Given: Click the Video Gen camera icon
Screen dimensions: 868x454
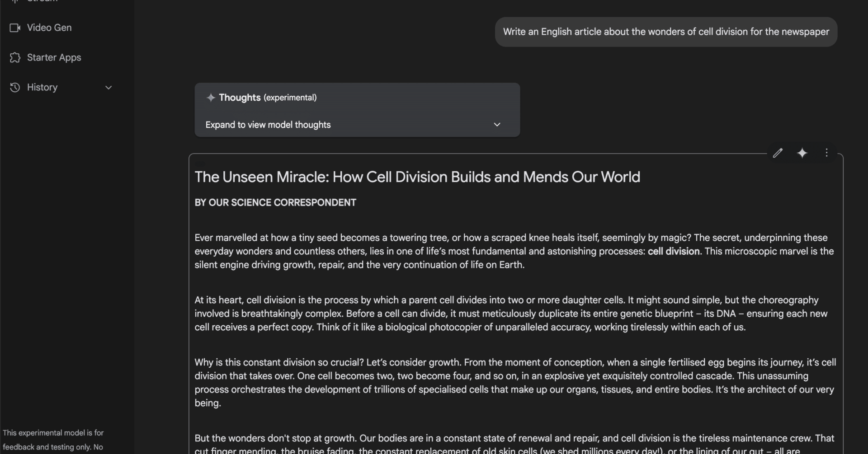Looking at the screenshot, I should (15, 28).
